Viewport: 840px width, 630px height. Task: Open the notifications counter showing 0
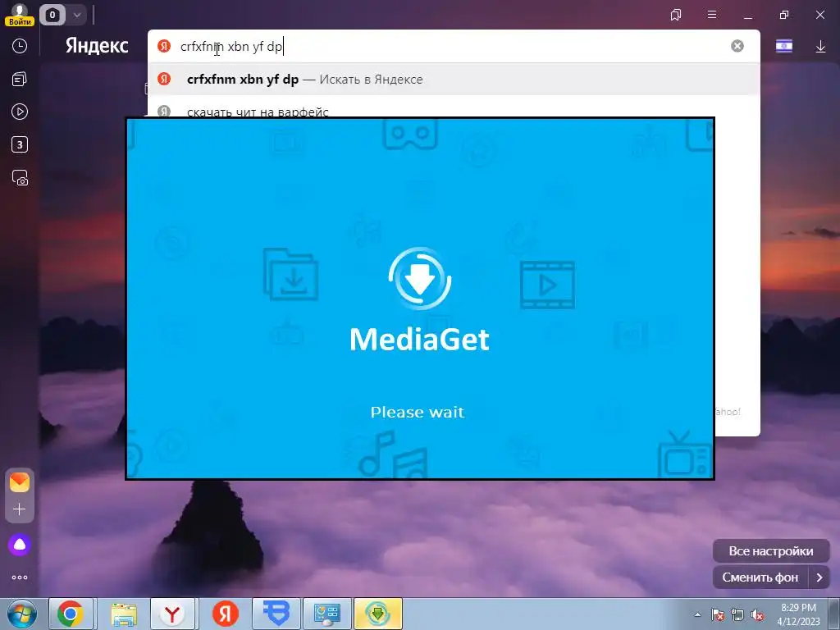pos(52,15)
